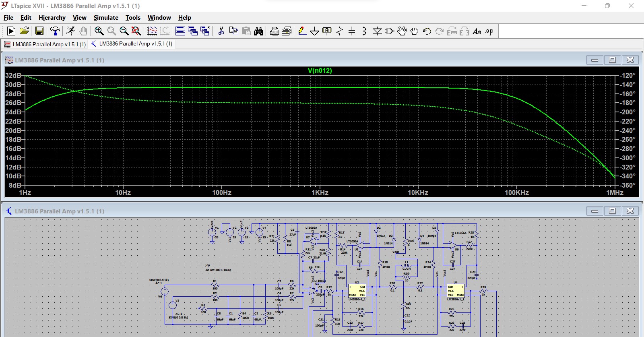The height and width of the screenshot is (337, 644).
Task: Click the Zoom Out magnifier icon
Action: point(124,31)
